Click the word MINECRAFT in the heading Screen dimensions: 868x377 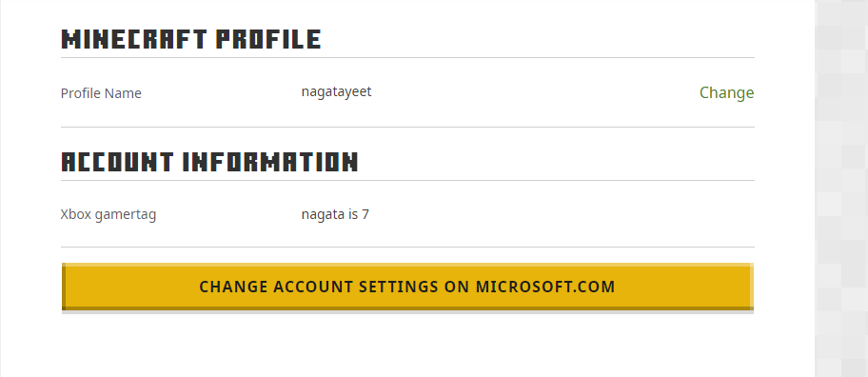click(x=134, y=39)
